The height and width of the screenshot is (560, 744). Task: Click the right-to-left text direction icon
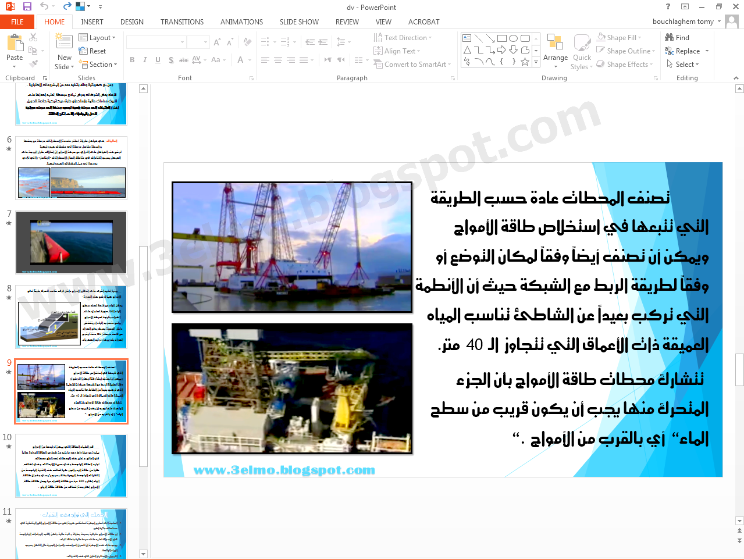point(341,60)
